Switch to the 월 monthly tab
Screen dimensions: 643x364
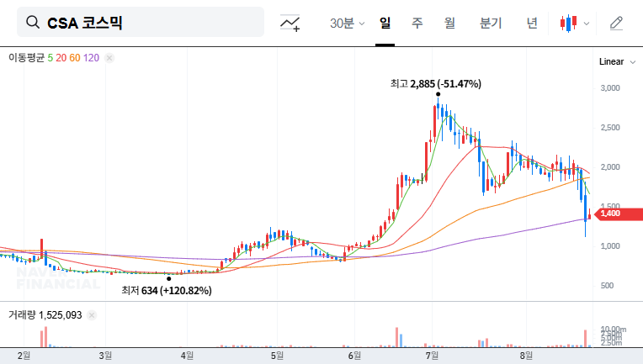pyautogui.click(x=449, y=23)
